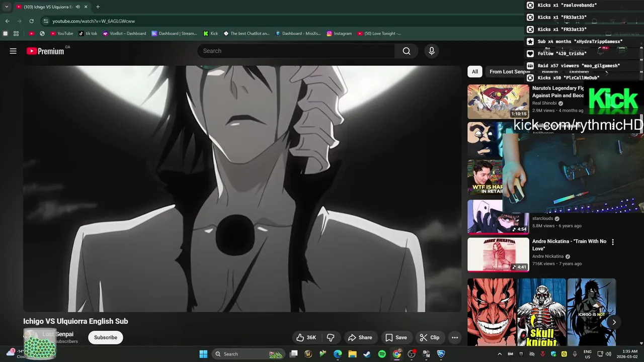Open the YouTube guide hamburger menu

13,51
